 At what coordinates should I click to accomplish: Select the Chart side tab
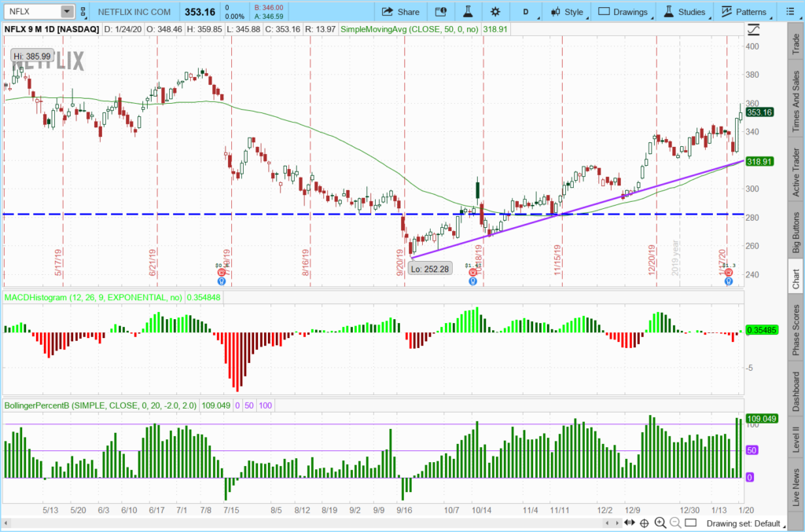796,278
